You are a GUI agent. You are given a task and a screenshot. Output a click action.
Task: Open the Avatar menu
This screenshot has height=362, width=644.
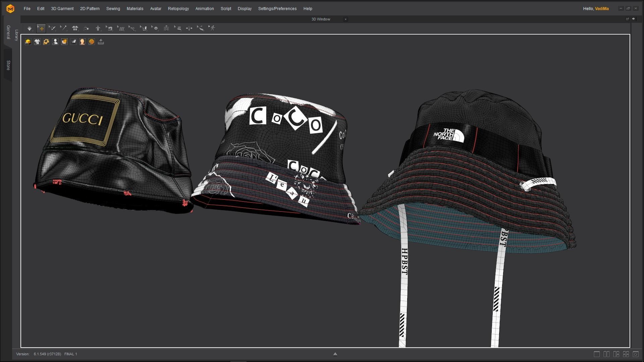156,9
